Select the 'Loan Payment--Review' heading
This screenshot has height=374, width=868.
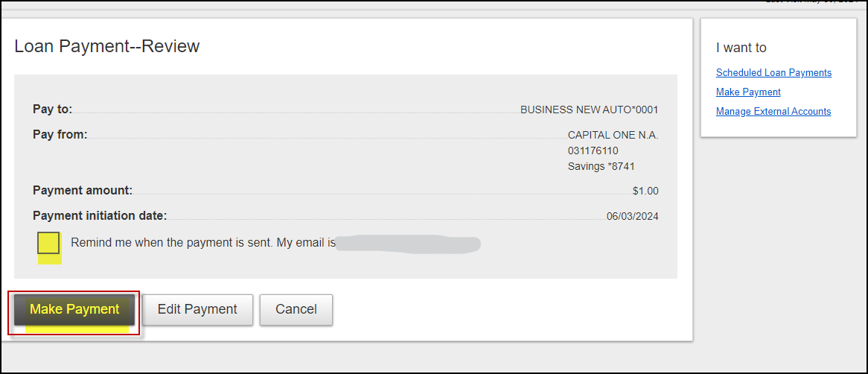pyautogui.click(x=107, y=46)
